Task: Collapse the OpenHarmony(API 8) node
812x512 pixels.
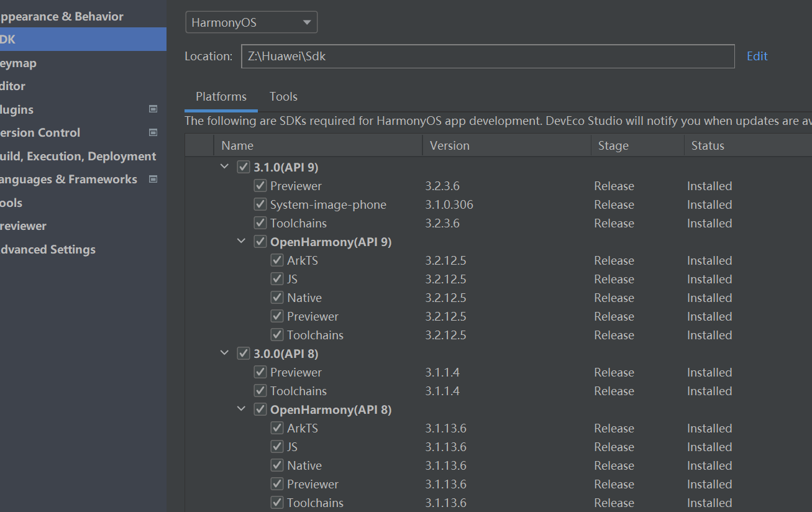Action: tap(242, 409)
